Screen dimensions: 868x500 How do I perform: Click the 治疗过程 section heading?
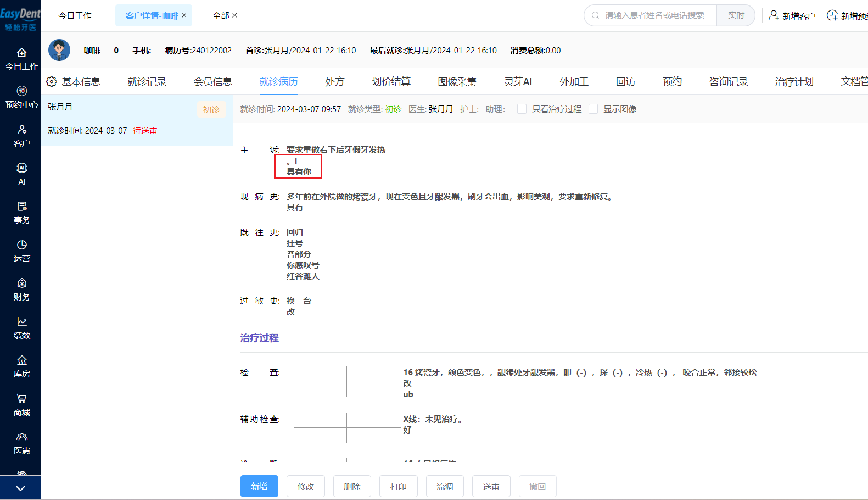(x=259, y=338)
